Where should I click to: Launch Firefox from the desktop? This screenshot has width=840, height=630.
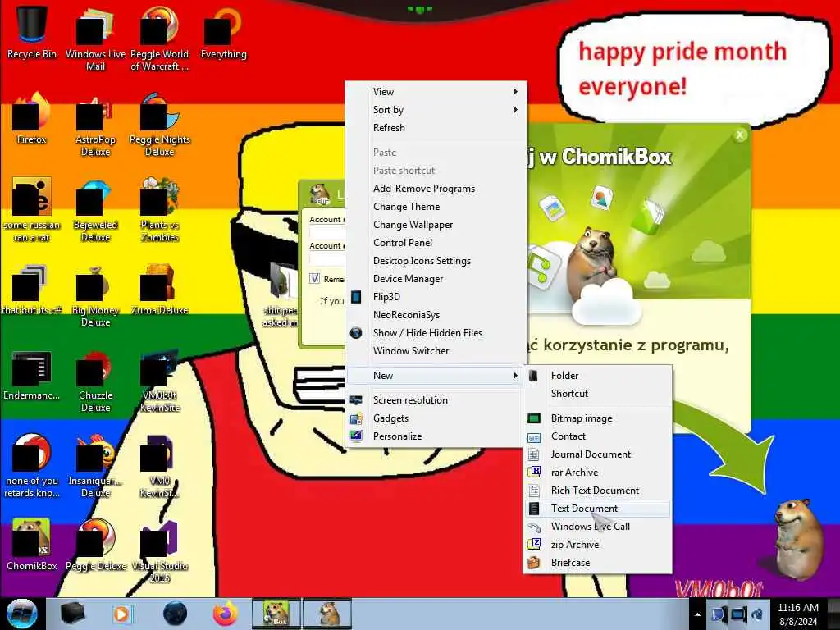tap(32, 118)
